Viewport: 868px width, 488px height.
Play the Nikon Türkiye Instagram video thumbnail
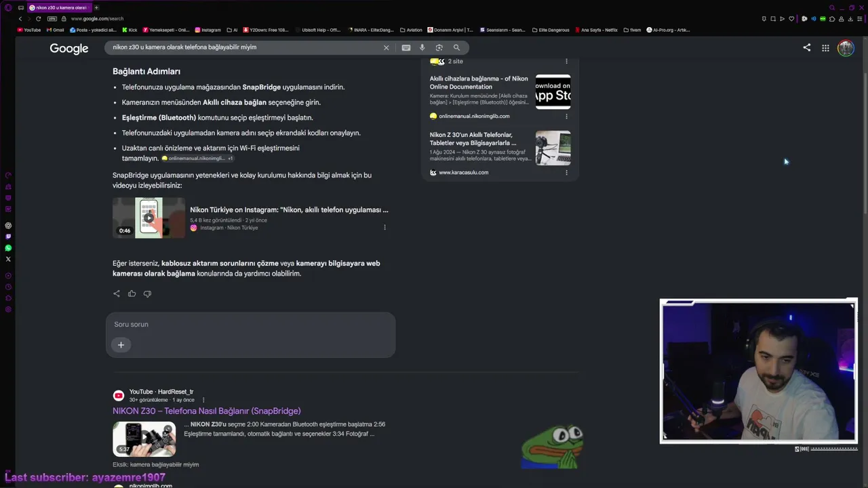[x=149, y=218]
